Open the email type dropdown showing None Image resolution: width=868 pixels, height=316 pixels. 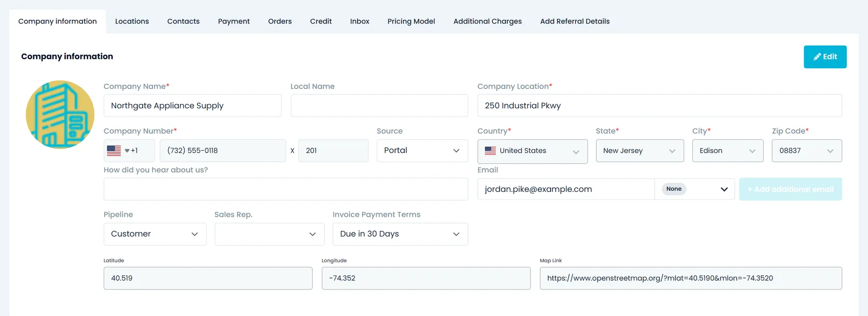click(x=695, y=189)
